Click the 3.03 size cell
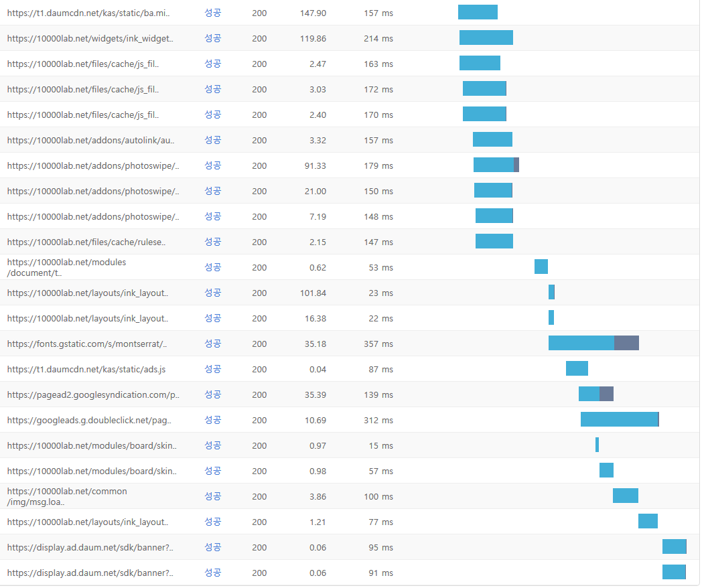The height and width of the screenshot is (588, 706). [x=317, y=90]
